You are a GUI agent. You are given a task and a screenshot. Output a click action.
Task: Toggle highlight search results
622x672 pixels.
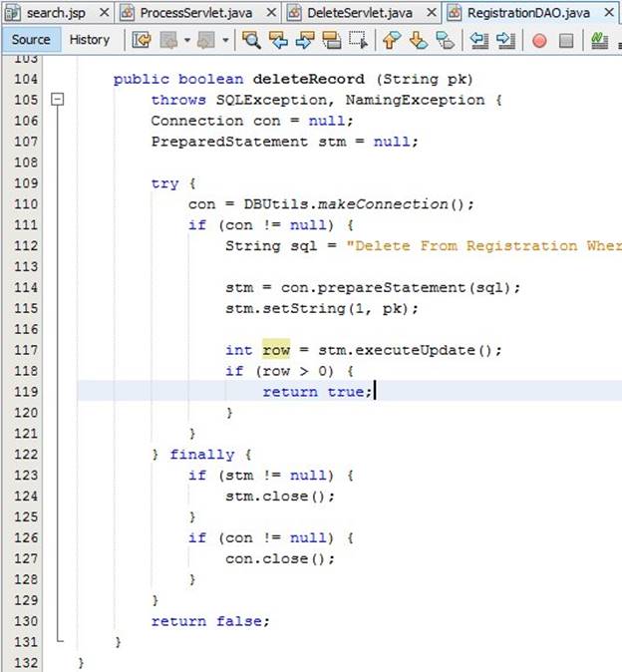pyautogui.click(x=332, y=40)
